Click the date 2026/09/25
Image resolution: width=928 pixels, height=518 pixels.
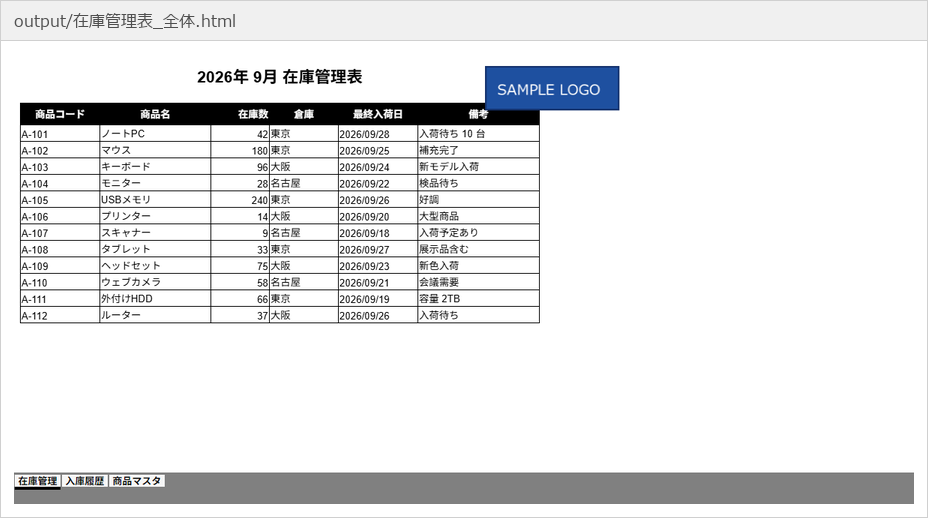tap(378, 150)
